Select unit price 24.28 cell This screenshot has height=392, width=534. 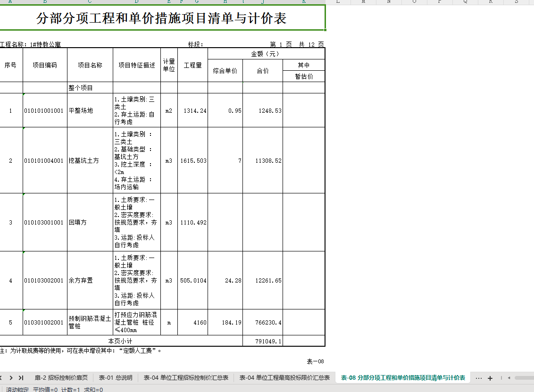coord(225,280)
